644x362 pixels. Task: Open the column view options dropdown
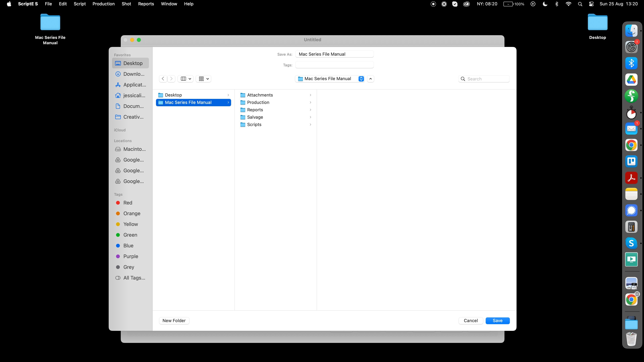coord(186,79)
